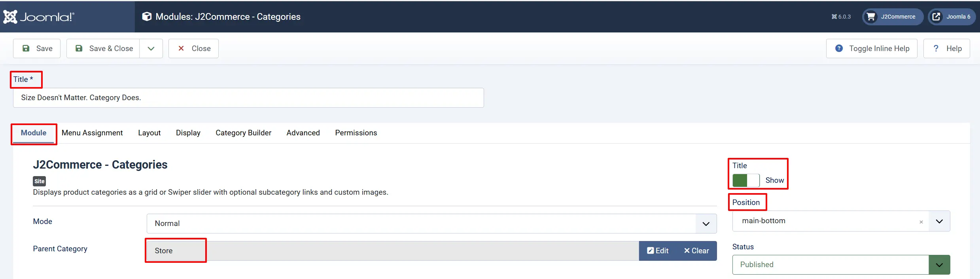Click the Joomla! logo
The height and width of the screenshot is (279, 980).
pyautogui.click(x=39, y=17)
